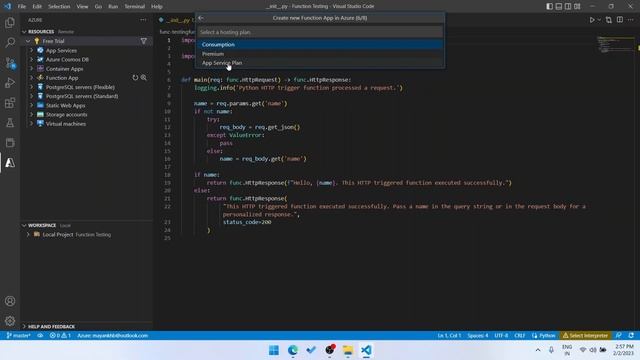Toggle the primary side bar layout icon
The image size is (640, 360).
549,6
